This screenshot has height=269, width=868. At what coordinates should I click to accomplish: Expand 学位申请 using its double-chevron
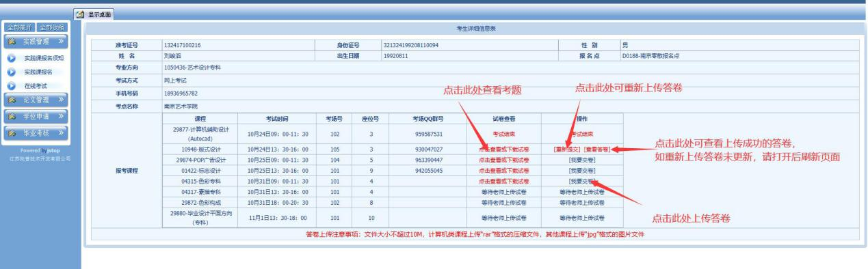(x=60, y=116)
